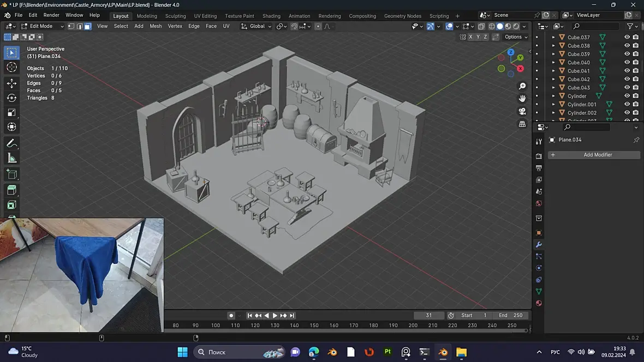644x362 pixels.
Task: Choose the Measure tool
Action: tap(11, 158)
